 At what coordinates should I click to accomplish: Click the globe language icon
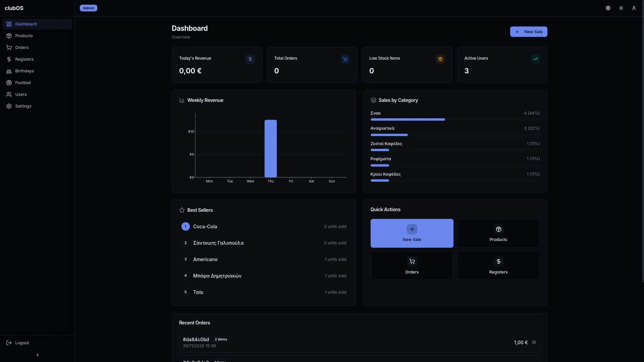(608, 8)
